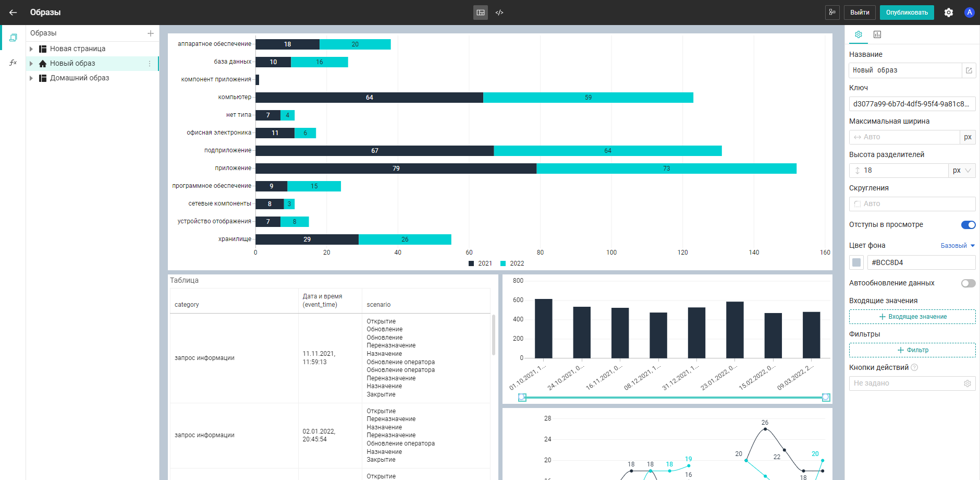The image size is (980, 480).
Task: Show help for Кнопки действий
Action: point(914,367)
